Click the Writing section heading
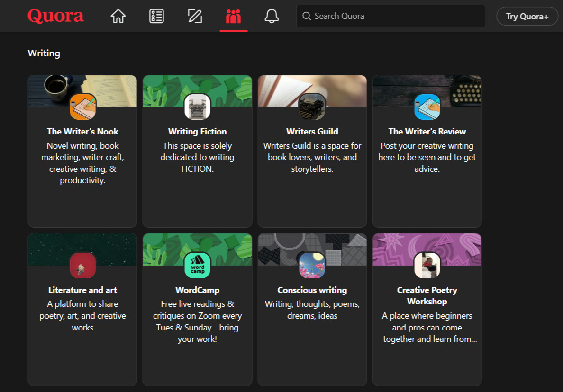Image resolution: width=563 pixels, height=392 pixels. pos(44,53)
